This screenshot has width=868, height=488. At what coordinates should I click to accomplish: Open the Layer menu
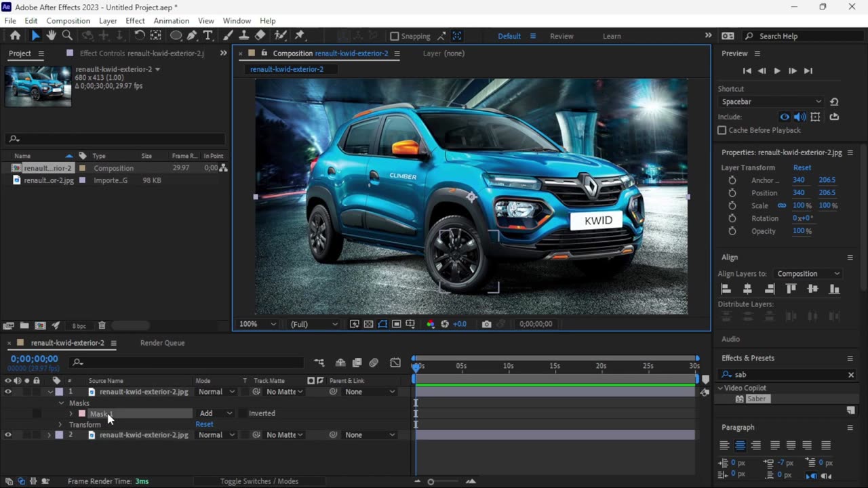(x=108, y=21)
